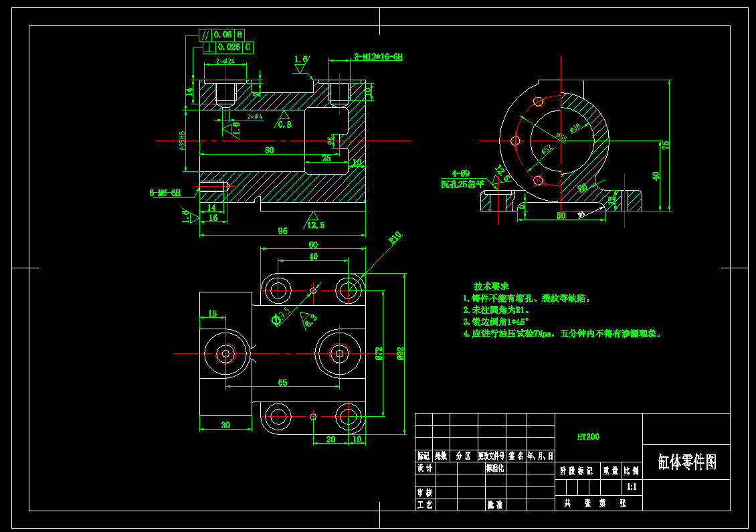
Task: Select the Φ3.5 hole callout
Action: coord(281,317)
